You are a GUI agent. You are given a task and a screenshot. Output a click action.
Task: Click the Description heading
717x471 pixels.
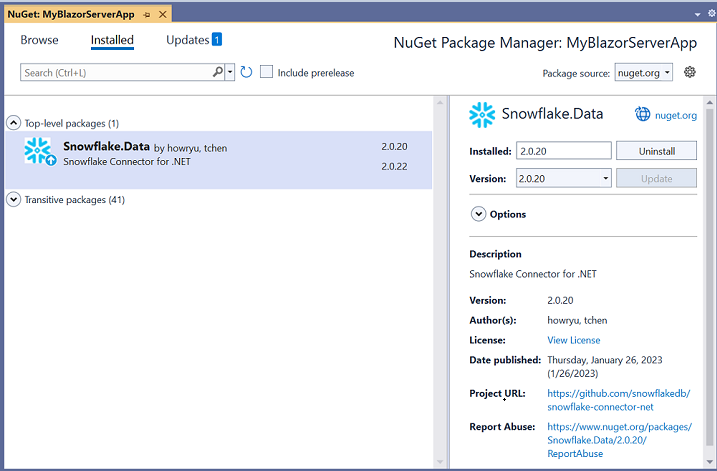coord(495,254)
